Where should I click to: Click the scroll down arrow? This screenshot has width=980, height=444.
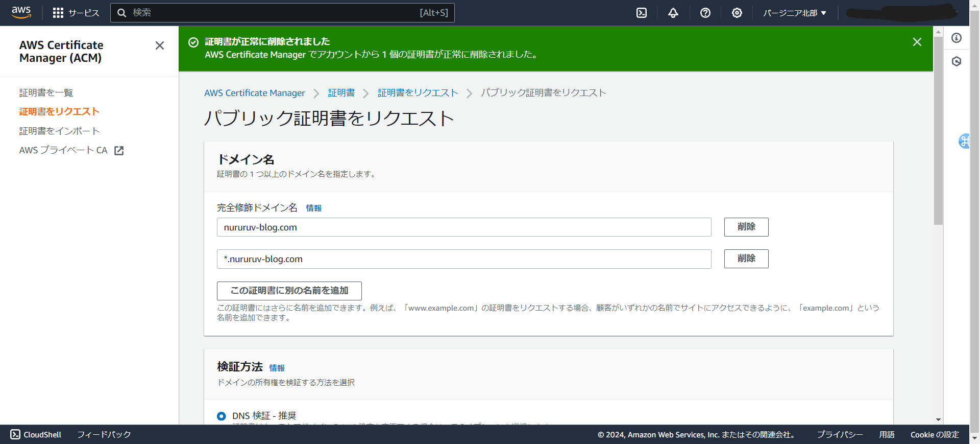coord(938,419)
